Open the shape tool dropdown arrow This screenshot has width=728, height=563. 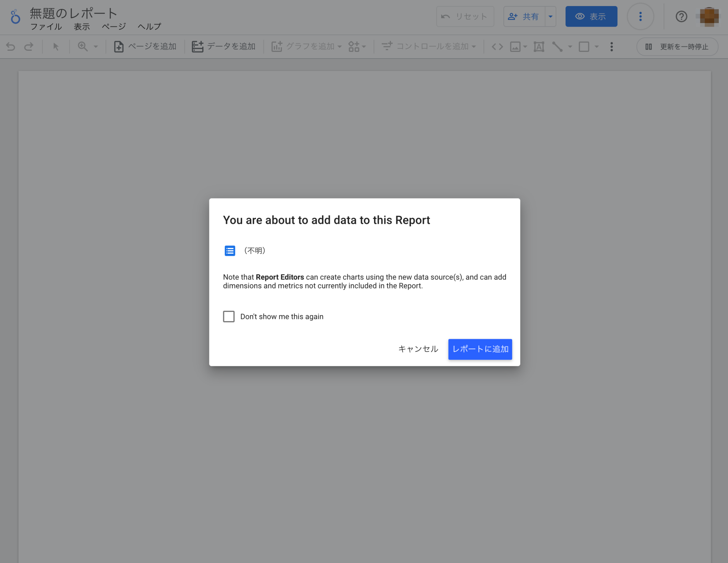pos(596,46)
